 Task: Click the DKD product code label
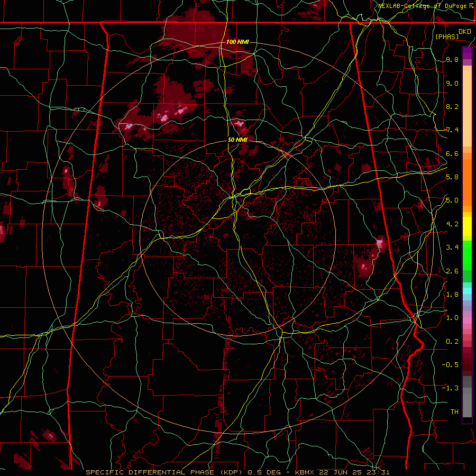(464, 32)
